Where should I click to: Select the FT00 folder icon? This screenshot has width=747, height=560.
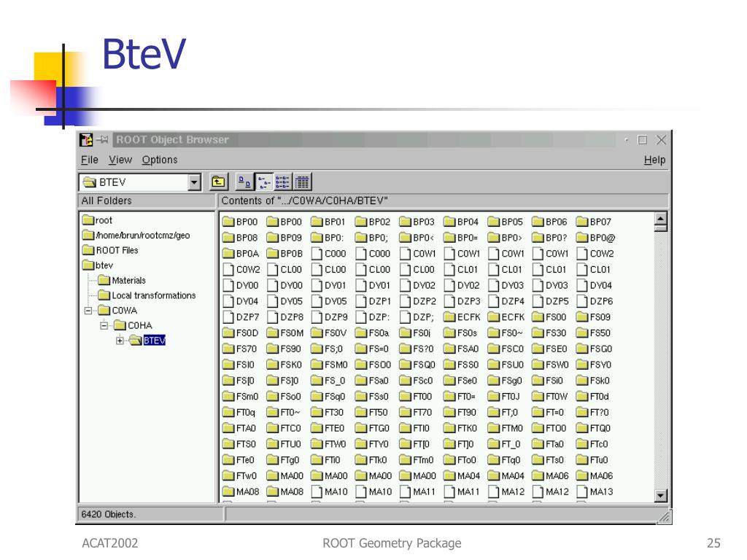(406, 397)
